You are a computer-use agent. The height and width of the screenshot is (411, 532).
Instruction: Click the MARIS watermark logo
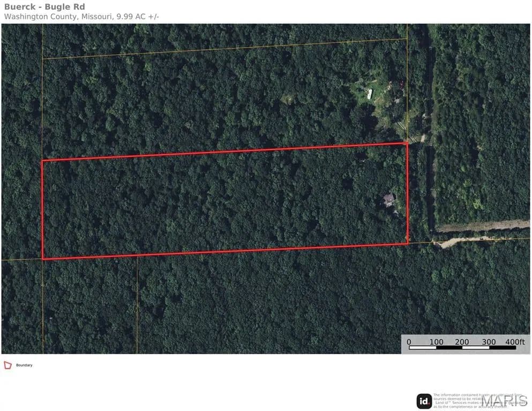504,401
